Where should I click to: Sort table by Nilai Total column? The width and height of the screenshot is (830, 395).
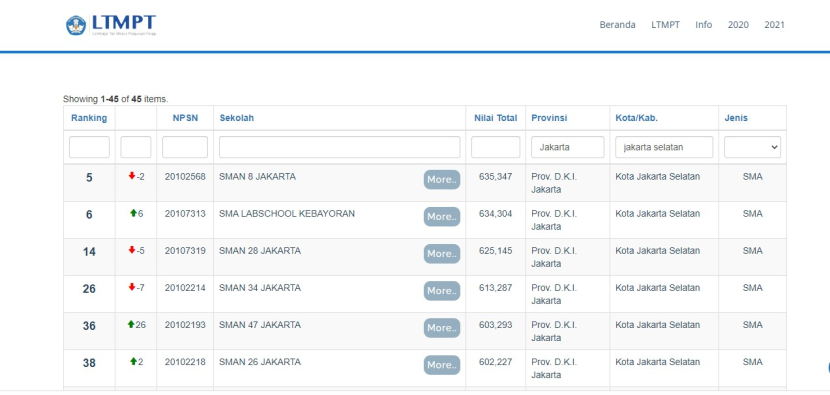click(x=495, y=118)
